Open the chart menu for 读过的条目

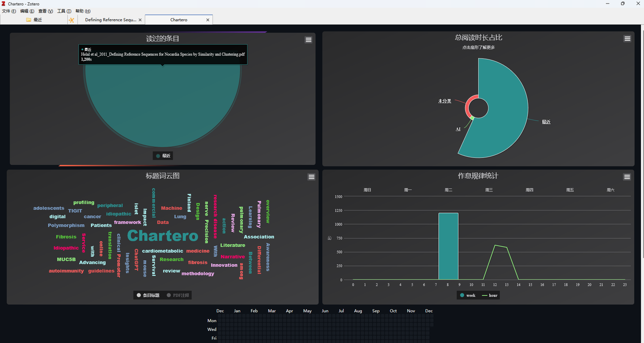click(x=308, y=40)
